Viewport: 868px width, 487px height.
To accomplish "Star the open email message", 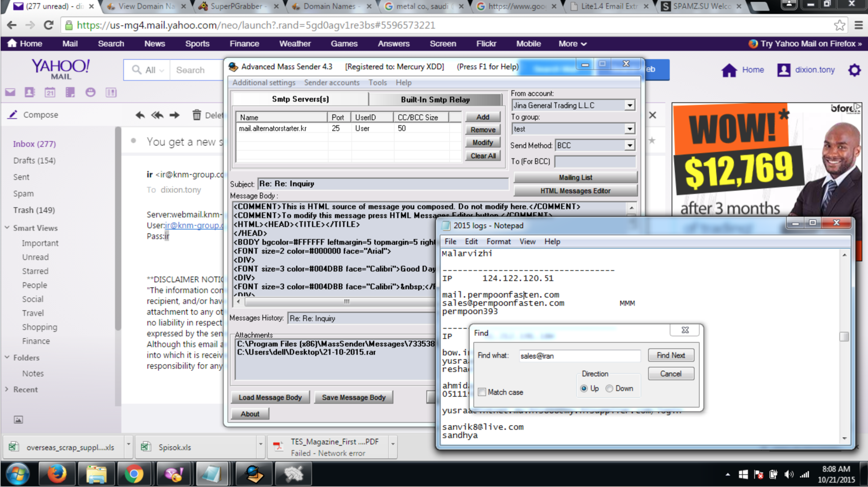I will 652,141.
